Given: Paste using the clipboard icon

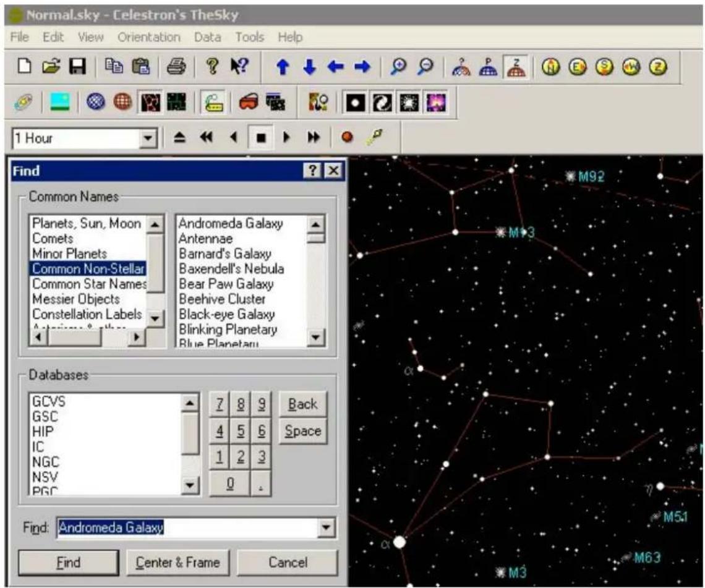Looking at the screenshot, I should click(141, 67).
